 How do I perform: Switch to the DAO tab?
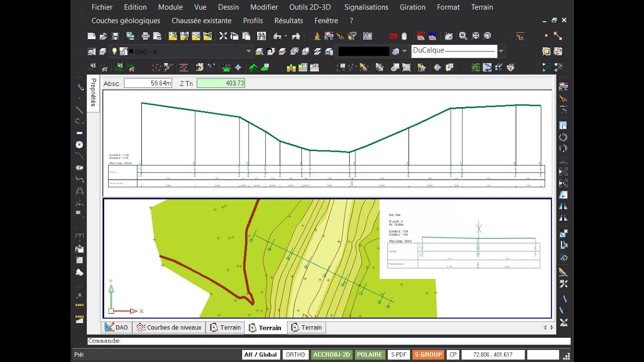[x=116, y=327]
